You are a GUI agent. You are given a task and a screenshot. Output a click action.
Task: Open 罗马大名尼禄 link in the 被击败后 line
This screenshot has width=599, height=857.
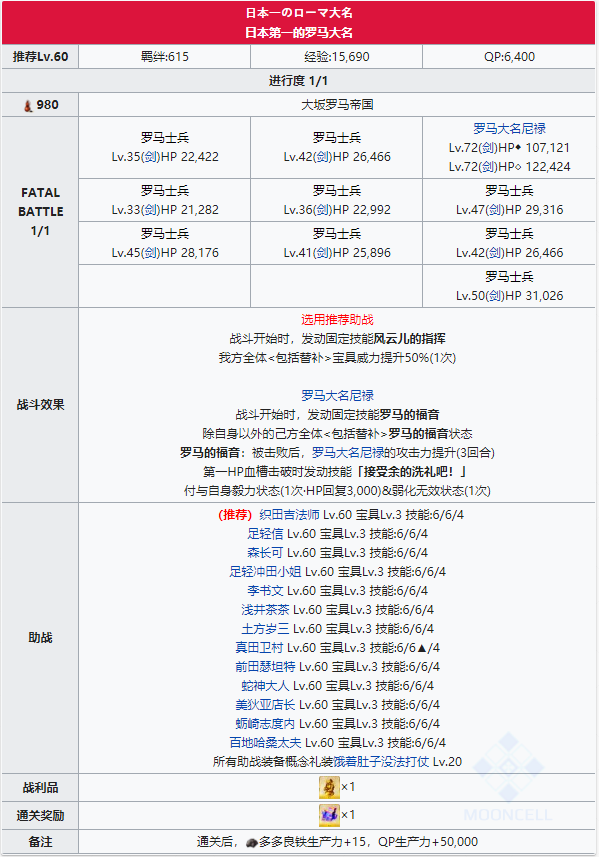point(348,453)
